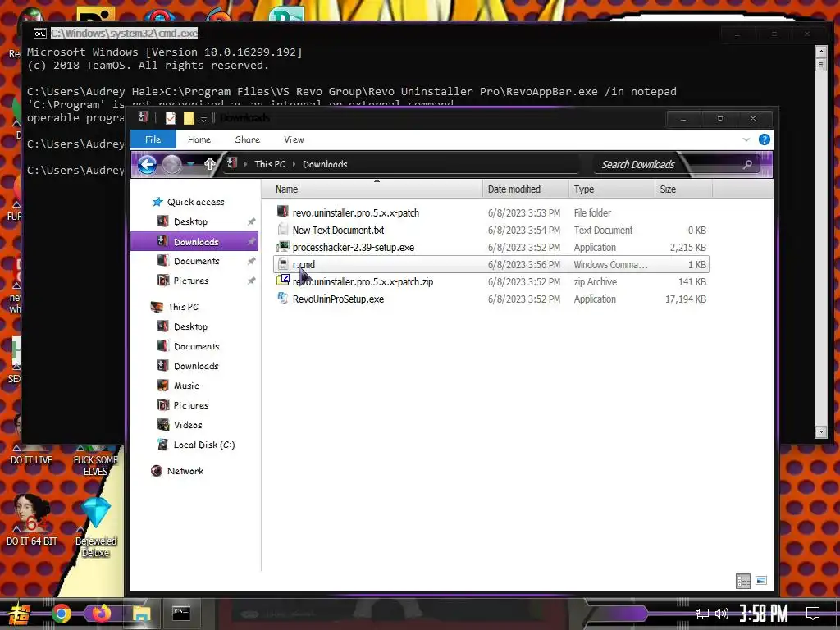Click This PC in the address breadcrumb
The image size is (840, 630).
(x=270, y=164)
